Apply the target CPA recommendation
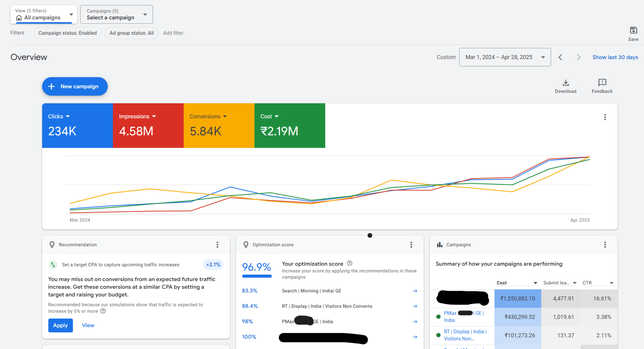Screen dimensions: 644x349 coord(60,325)
